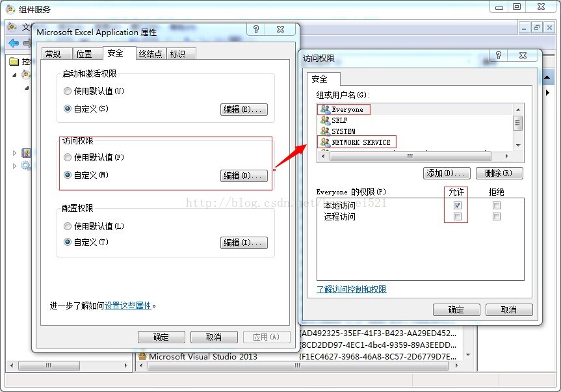Click the folder icon in the console tree
This screenshot has height=392, width=561.
point(14,62)
